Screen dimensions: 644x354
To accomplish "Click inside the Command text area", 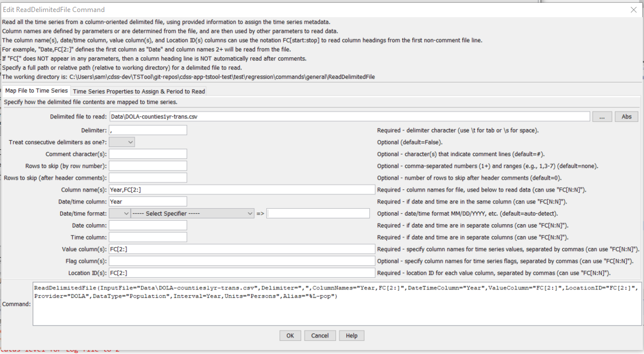I will (337, 304).
